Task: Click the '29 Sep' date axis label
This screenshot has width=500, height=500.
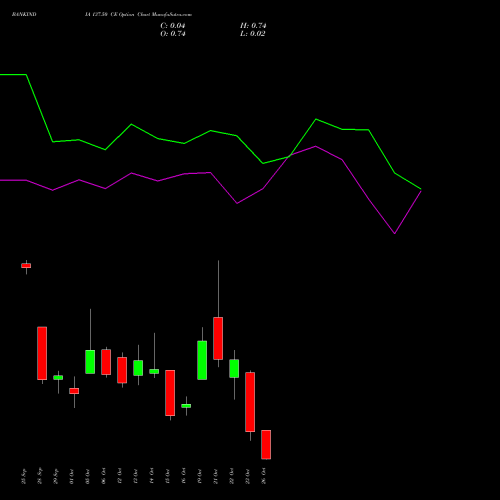Action: (x=56, y=476)
